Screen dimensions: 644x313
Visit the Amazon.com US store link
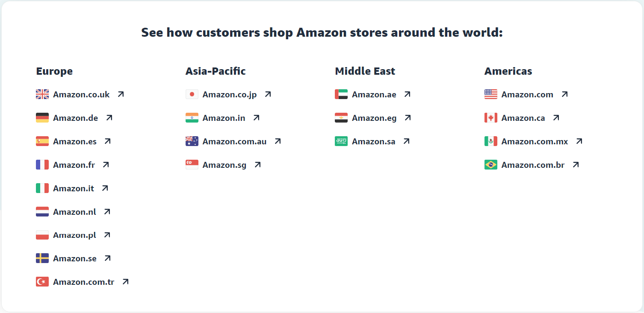click(527, 94)
